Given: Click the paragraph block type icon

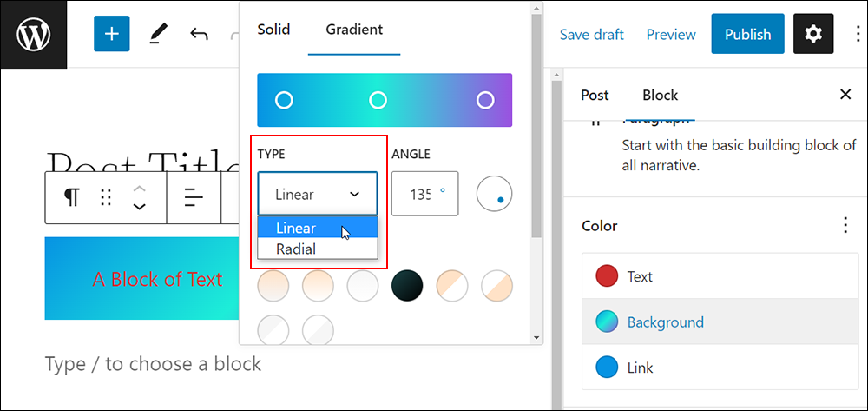Looking at the screenshot, I should click(71, 196).
